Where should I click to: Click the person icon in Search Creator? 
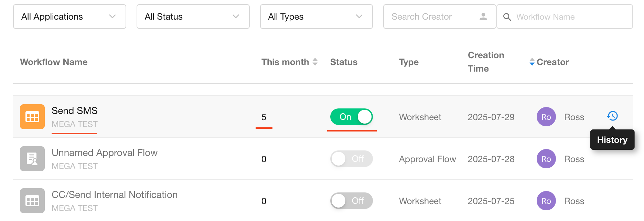click(x=483, y=17)
